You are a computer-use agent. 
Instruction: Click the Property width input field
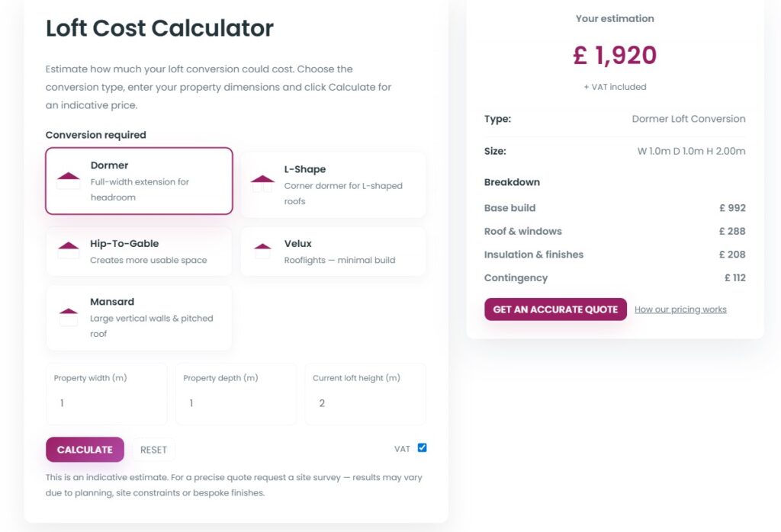[106, 402]
